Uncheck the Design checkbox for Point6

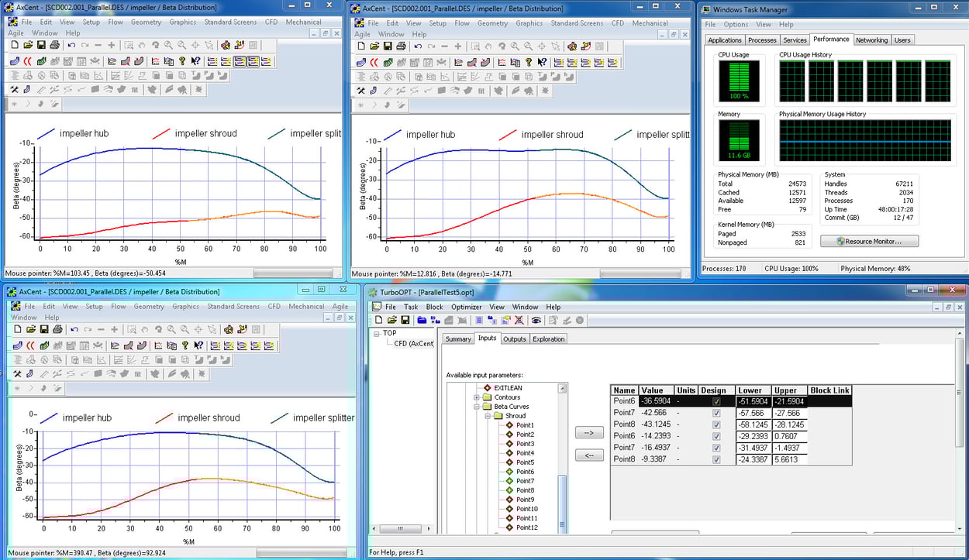[x=716, y=401]
